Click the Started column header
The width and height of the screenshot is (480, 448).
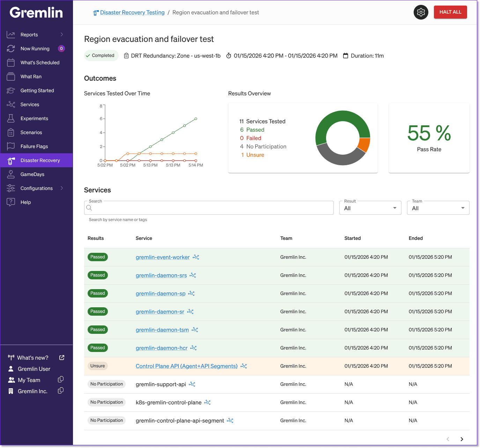pyautogui.click(x=353, y=238)
